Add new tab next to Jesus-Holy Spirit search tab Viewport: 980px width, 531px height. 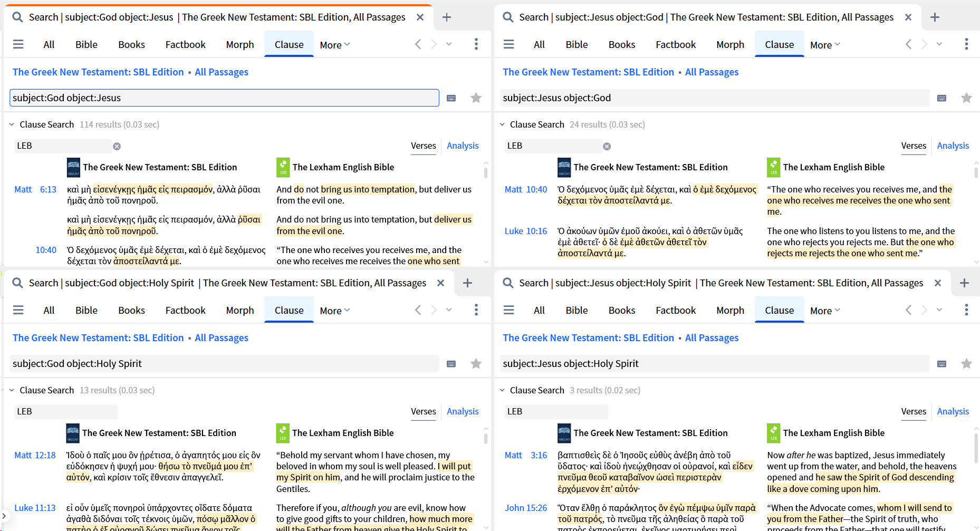pyautogui.click(x=965, y=283)
